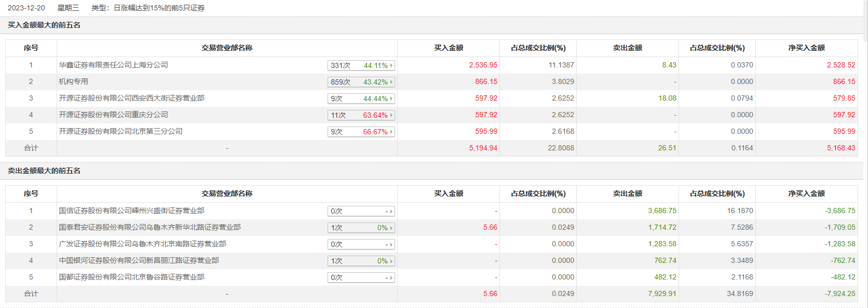
Task: Open 国都证券股份有限公司北京鲁谷路证券营业部 link
Action: point(131,277)
